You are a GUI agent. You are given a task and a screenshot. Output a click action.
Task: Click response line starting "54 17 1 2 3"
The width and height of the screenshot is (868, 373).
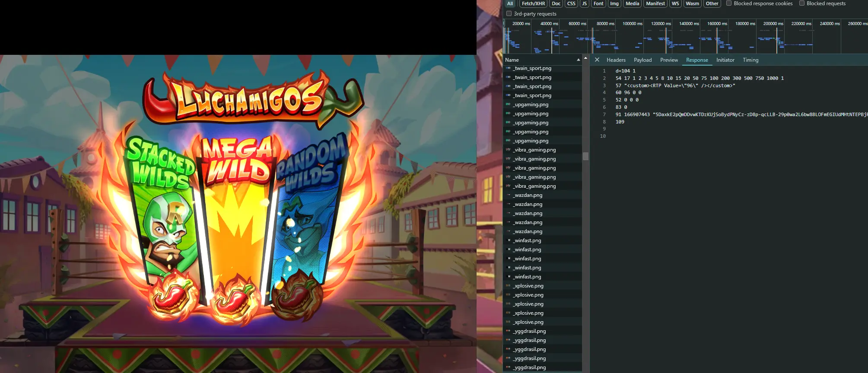pyautogui.click(x=699, y=78)
